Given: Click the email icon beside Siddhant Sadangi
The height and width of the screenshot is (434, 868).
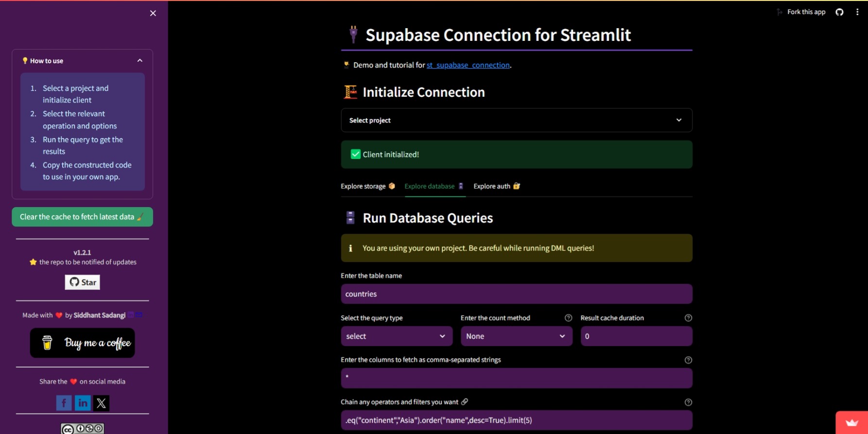Looking at the screenshot, I should click(x=139, y=315).
